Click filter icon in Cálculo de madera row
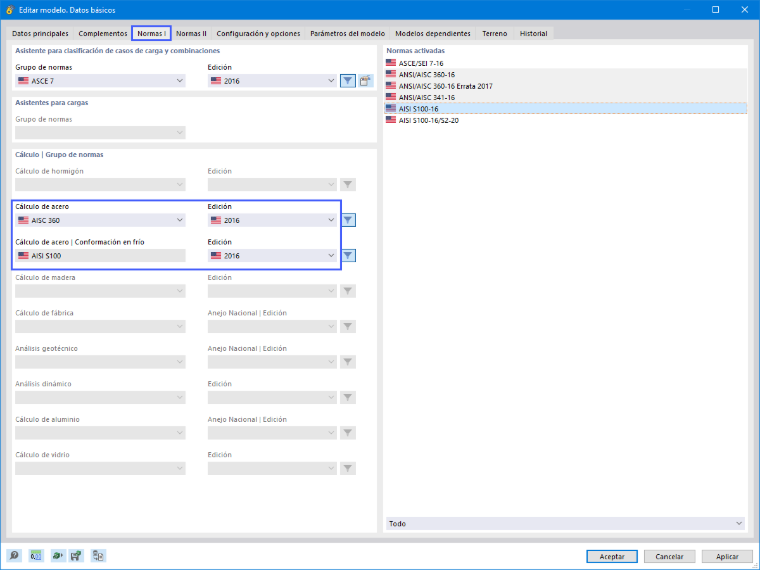 (348, 291)
